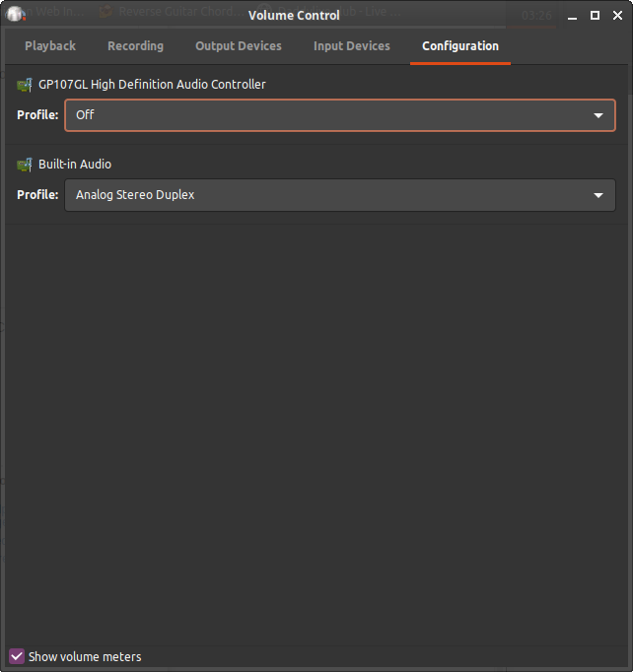Screen dimensions: 633x672
Task: Click the GP107GL audio controller card icon
Action: 26,85
